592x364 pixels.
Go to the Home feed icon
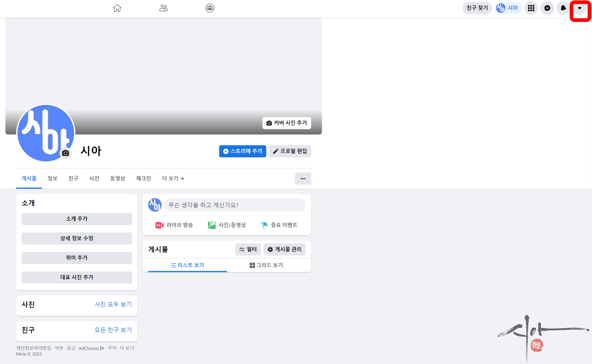tap(117, 8)
